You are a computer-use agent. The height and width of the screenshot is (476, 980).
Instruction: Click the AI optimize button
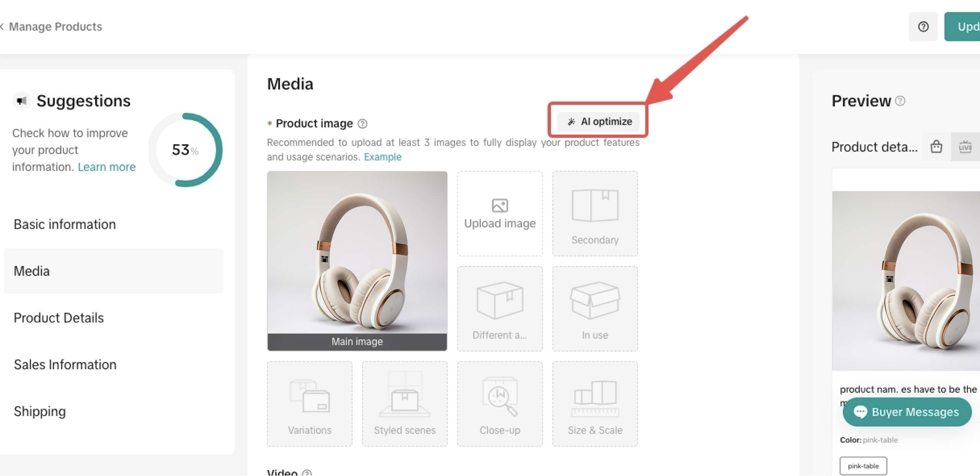[x=598, y=121]
